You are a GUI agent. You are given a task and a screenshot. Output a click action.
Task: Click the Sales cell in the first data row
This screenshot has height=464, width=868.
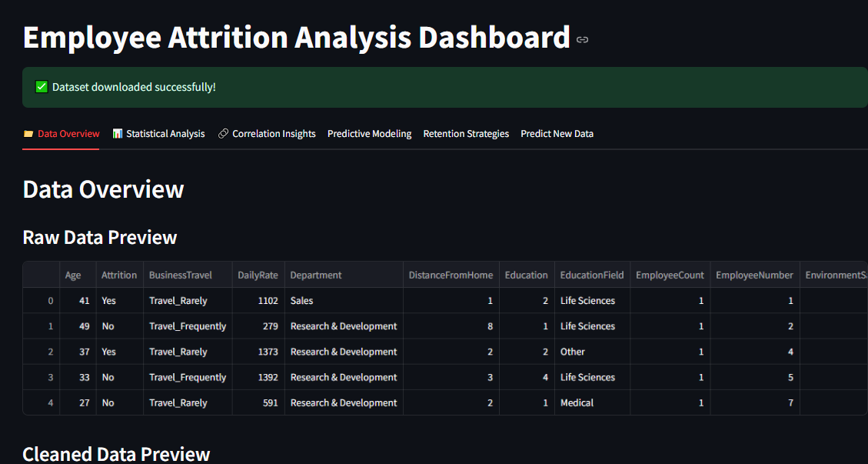[301, 300]
